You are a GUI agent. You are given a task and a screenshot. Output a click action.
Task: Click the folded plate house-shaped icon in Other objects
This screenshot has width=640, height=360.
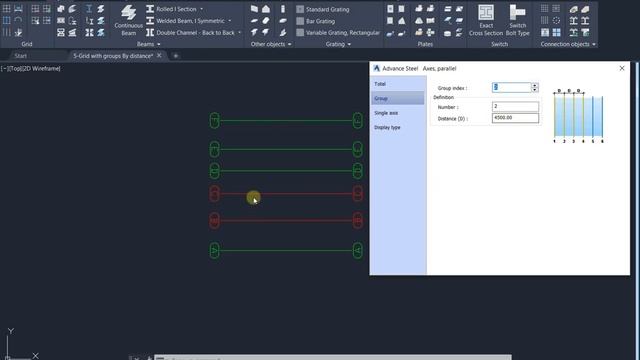click(266, 9)
